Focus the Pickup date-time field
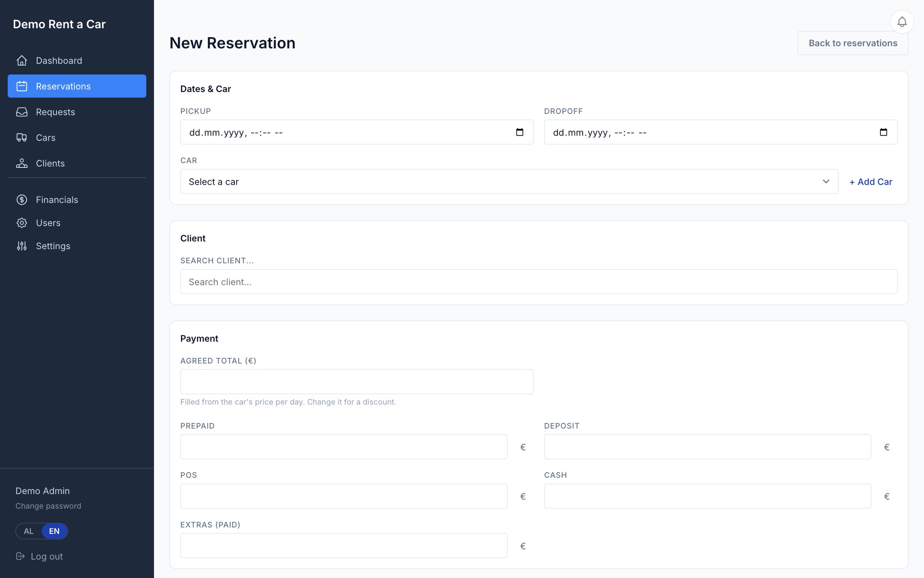 point(357,132)
